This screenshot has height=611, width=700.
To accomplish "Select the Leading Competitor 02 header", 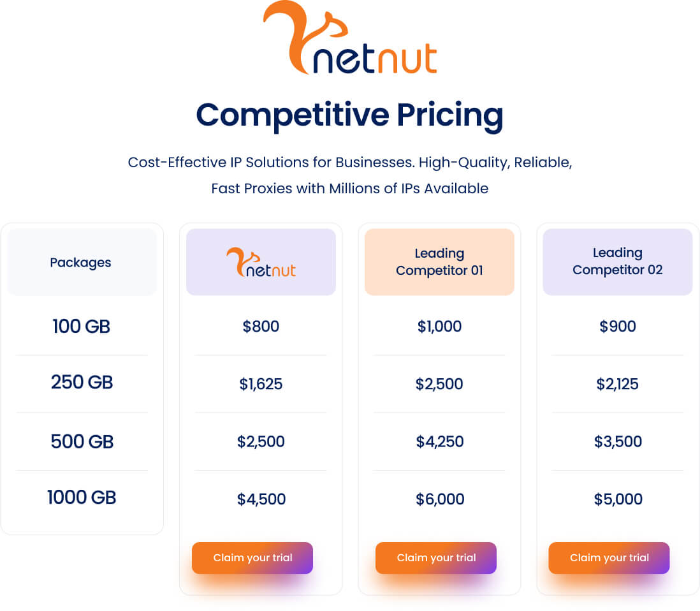I will pyautogui.click(x=617, y=262).
